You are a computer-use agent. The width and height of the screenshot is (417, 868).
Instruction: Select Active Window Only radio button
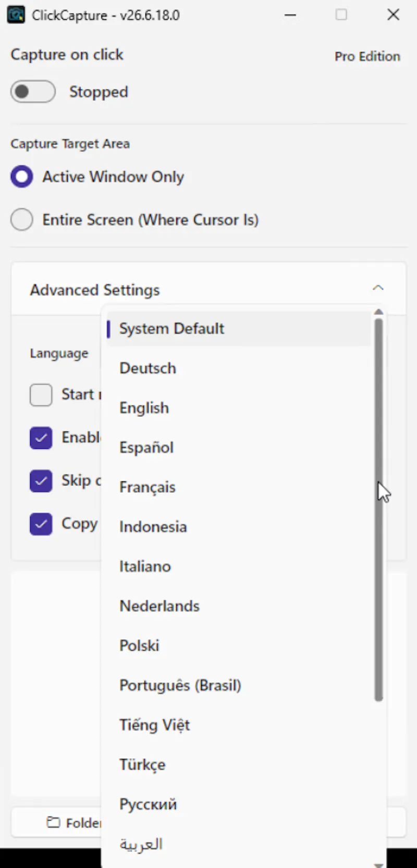pos(22,177)
